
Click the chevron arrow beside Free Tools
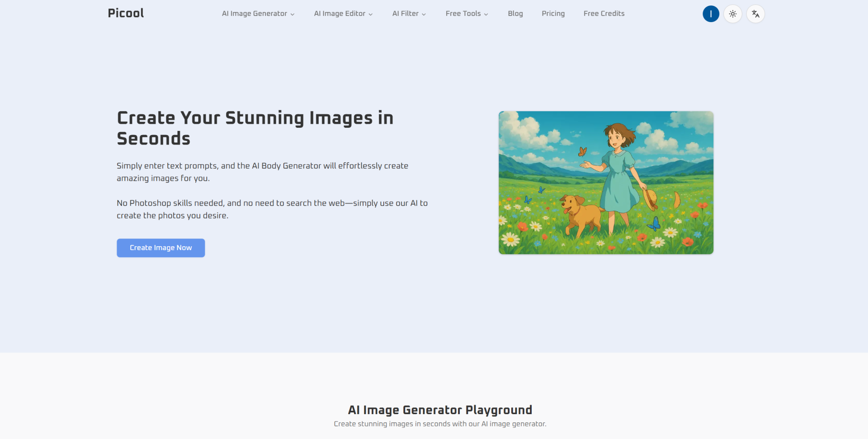[x=486, y=14]
